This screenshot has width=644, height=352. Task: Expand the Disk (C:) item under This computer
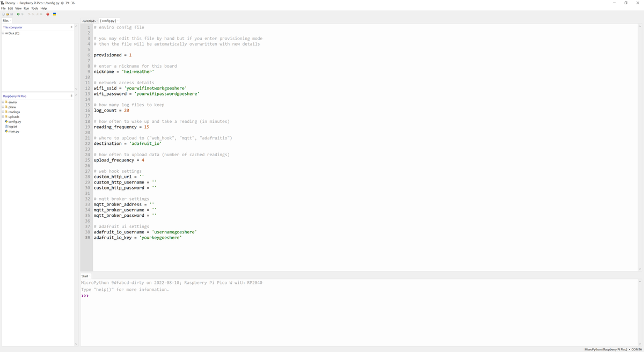[3, 33]
